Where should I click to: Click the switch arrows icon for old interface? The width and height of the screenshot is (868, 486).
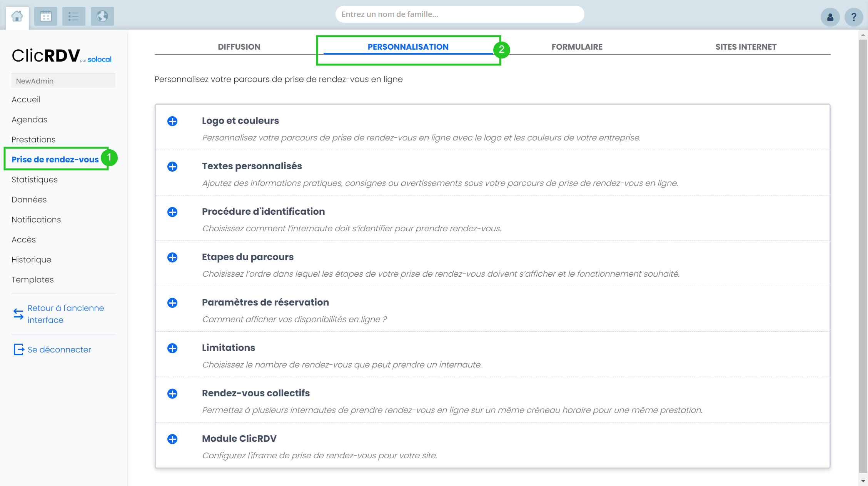[x=18, y=314]
